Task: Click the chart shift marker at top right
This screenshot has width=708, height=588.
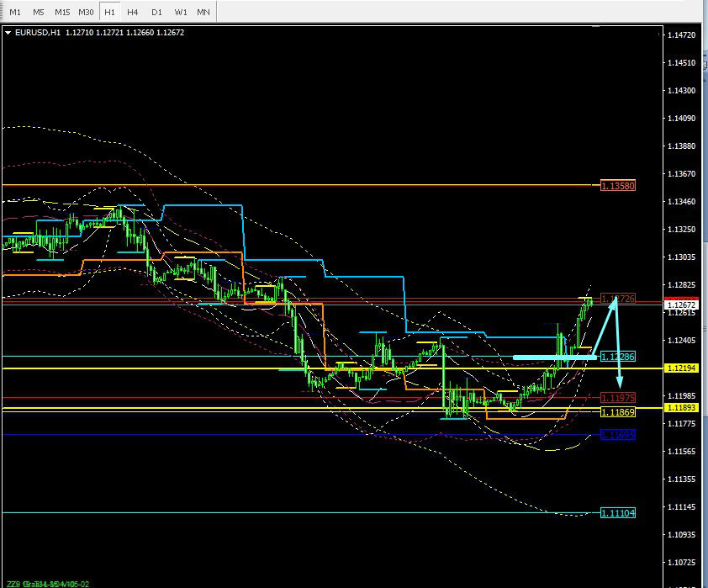Action: tap(658, 34)
